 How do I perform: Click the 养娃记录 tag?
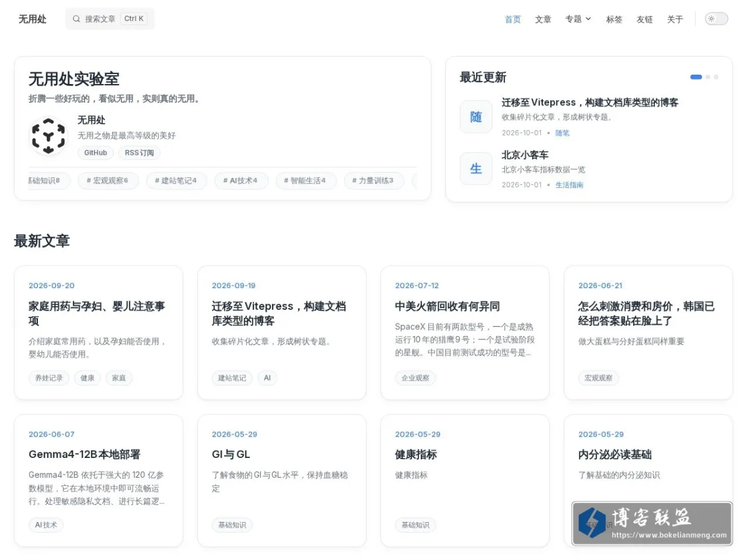coord(49,378)
